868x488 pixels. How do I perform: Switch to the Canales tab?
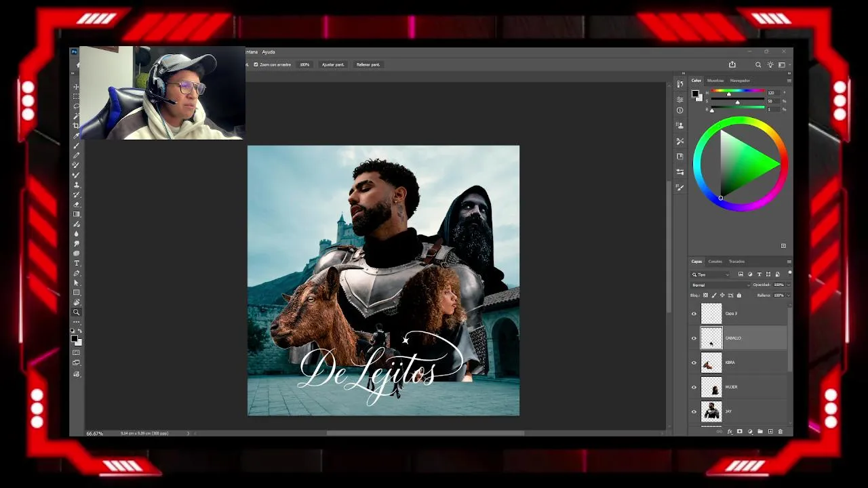[x=715, y=262]
